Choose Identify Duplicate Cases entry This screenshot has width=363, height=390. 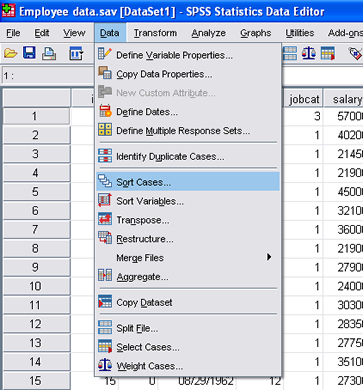188,156
